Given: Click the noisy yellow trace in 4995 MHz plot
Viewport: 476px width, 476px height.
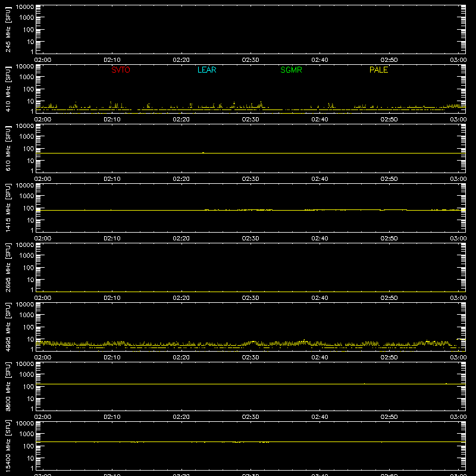Looking at the screenshot, I should pos(250,345).
